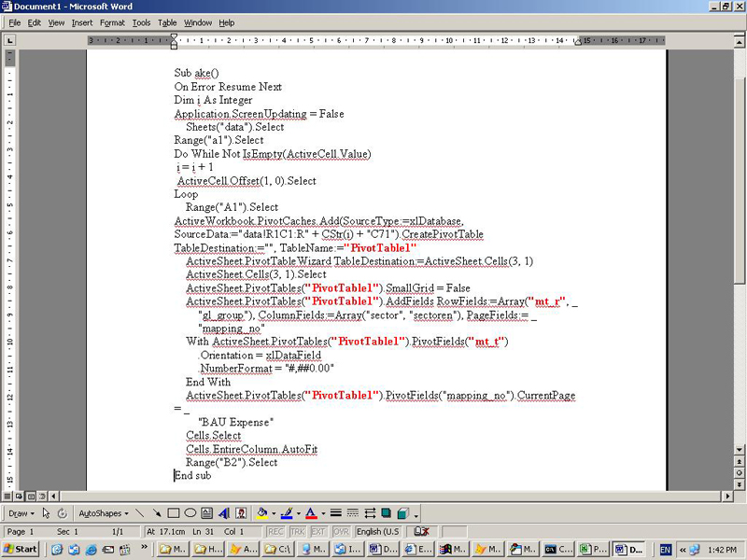Click the Windows Start button

[x=21, y=549]
